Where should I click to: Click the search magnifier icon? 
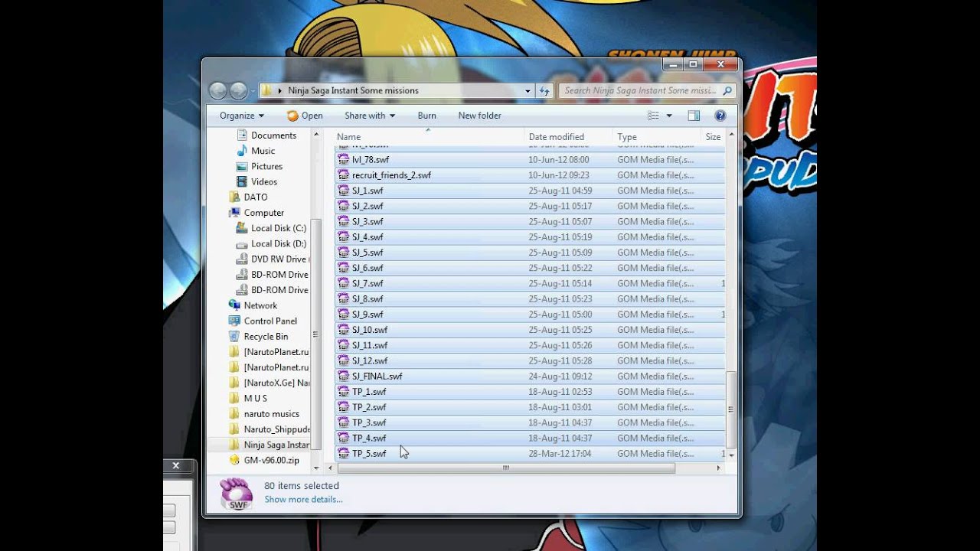727,90
